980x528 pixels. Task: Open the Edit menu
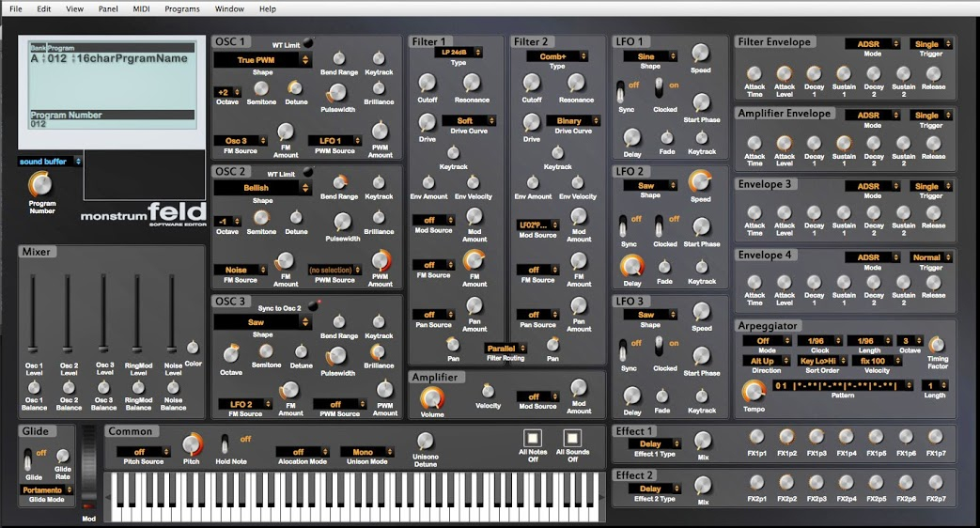pyautogui.click(x=44, y=8)
